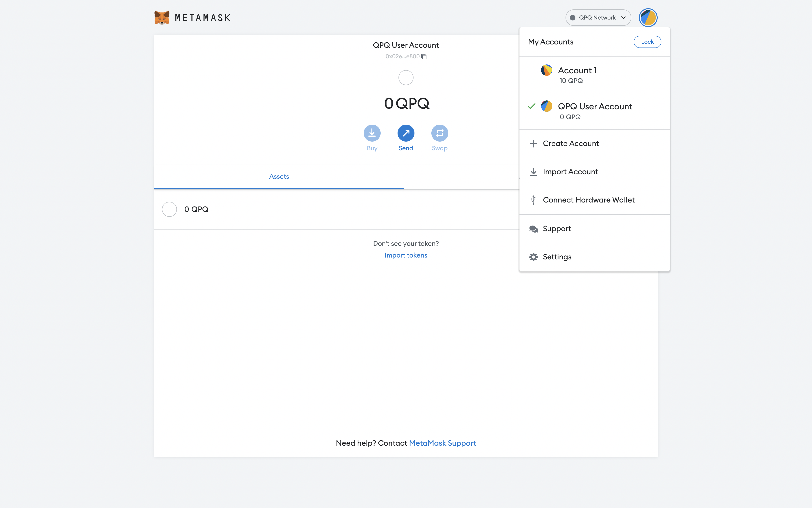Click the Import Account download icon
The width and height of the screenshot is (812, 508).
[534, 172]
